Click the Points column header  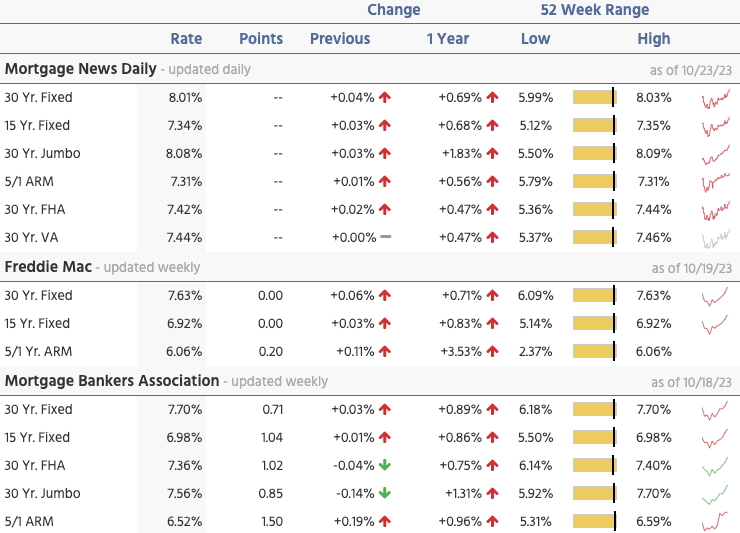tap(261, 39)
